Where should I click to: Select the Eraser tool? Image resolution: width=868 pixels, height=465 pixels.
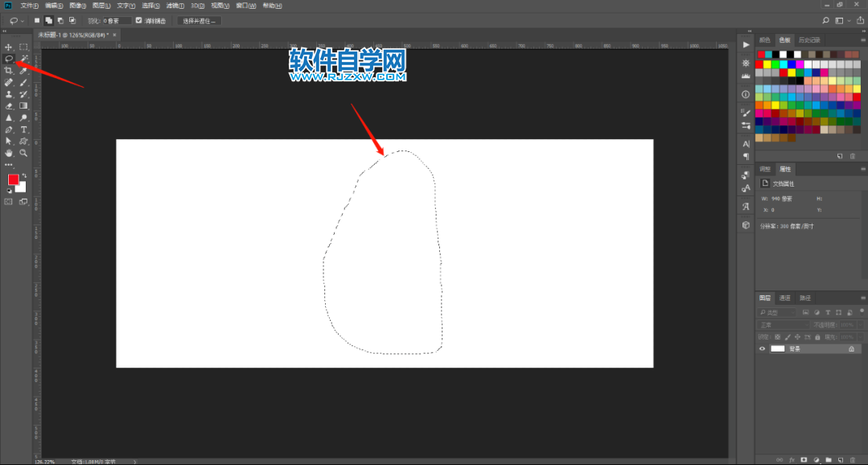coord(8,105)
